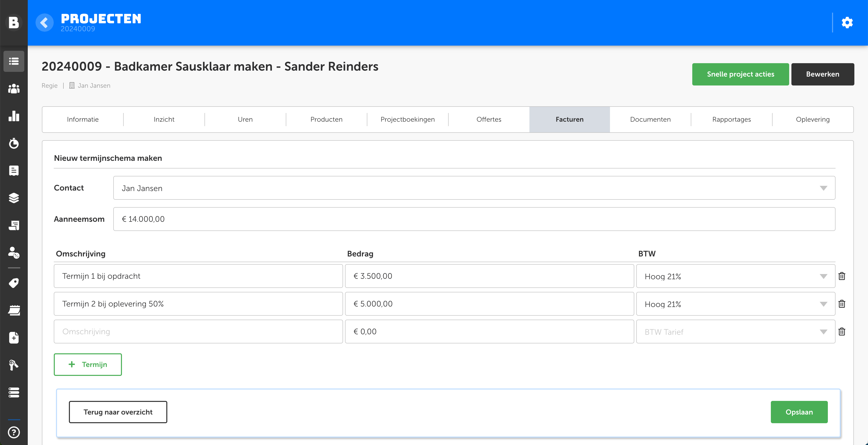Screen dimensions: 868x445
Task: Click the price tag sidebar icon
Action: [14, 283]
